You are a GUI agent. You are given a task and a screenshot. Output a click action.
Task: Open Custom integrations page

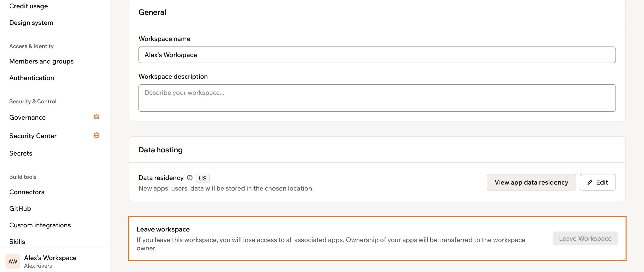coord(40,225)
